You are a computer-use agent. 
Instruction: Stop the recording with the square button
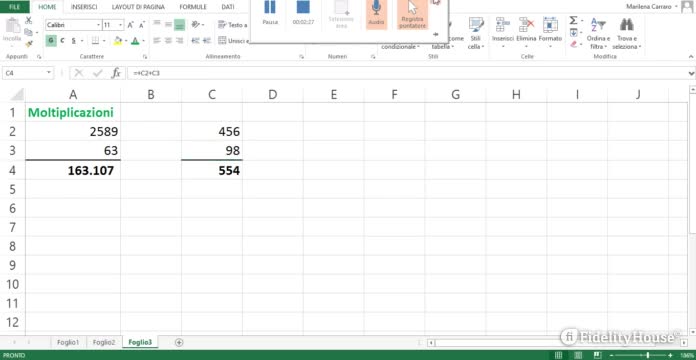(303, 8)
